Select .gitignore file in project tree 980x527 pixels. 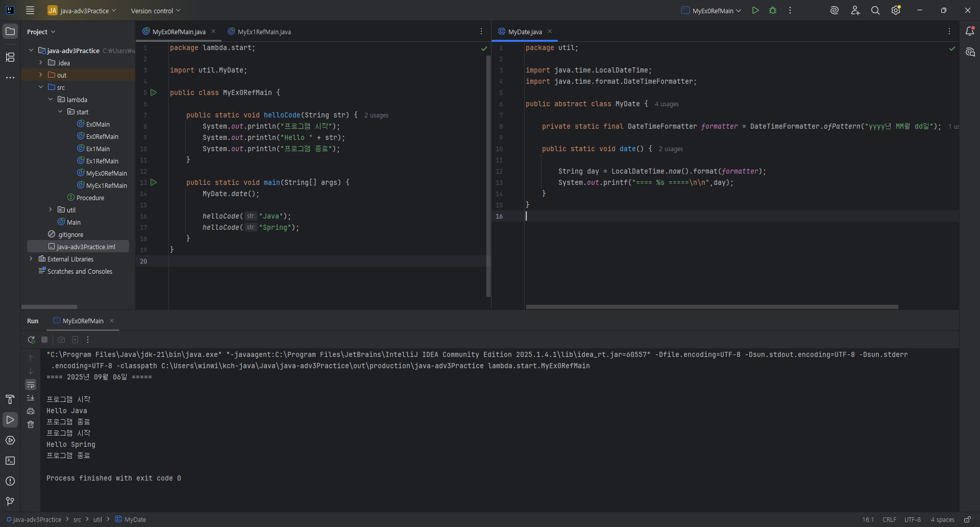pyautogui.click(x=66, y=234)
